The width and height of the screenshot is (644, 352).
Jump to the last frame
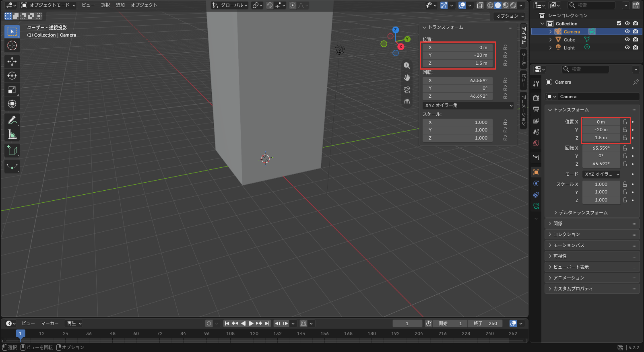pos(267,323)
